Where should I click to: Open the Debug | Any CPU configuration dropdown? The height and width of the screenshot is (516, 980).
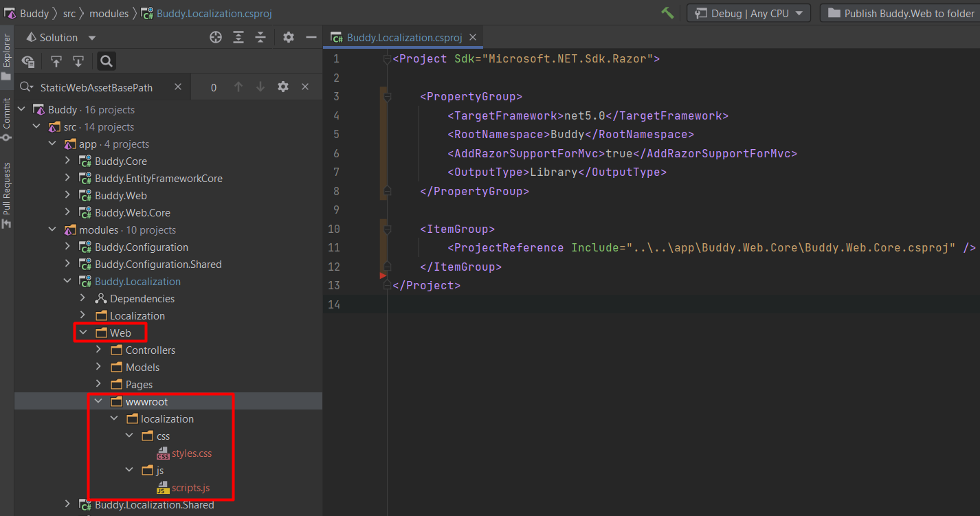point(748,12)
